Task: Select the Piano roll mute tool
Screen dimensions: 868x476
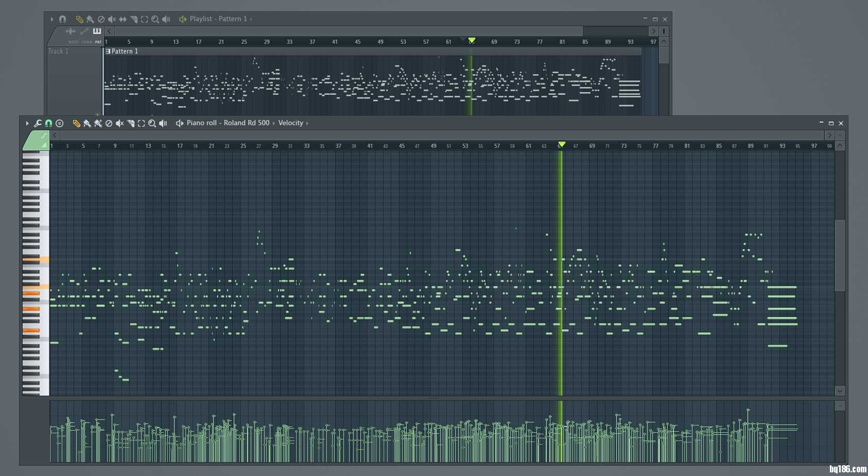Action: [119, 123]
